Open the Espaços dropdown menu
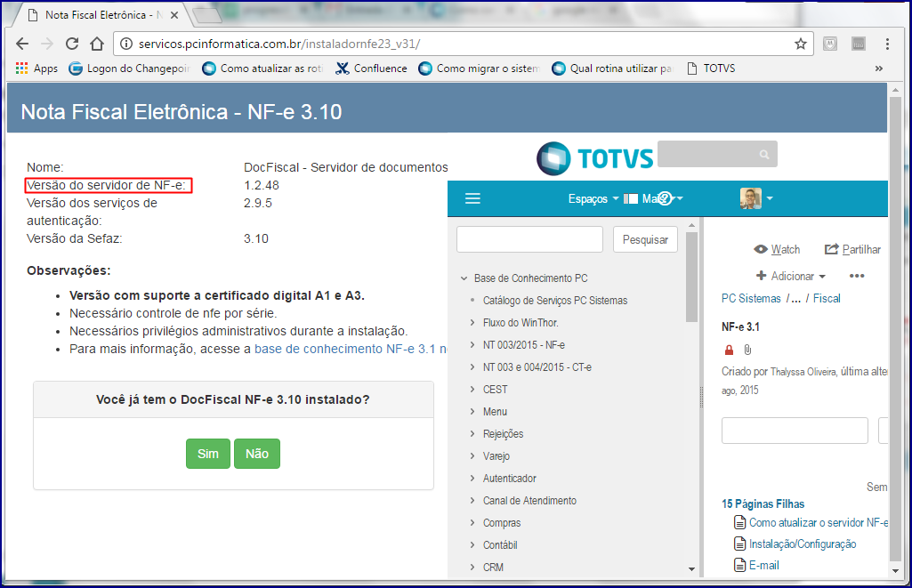The image size is (912, 588). point(593,199)
